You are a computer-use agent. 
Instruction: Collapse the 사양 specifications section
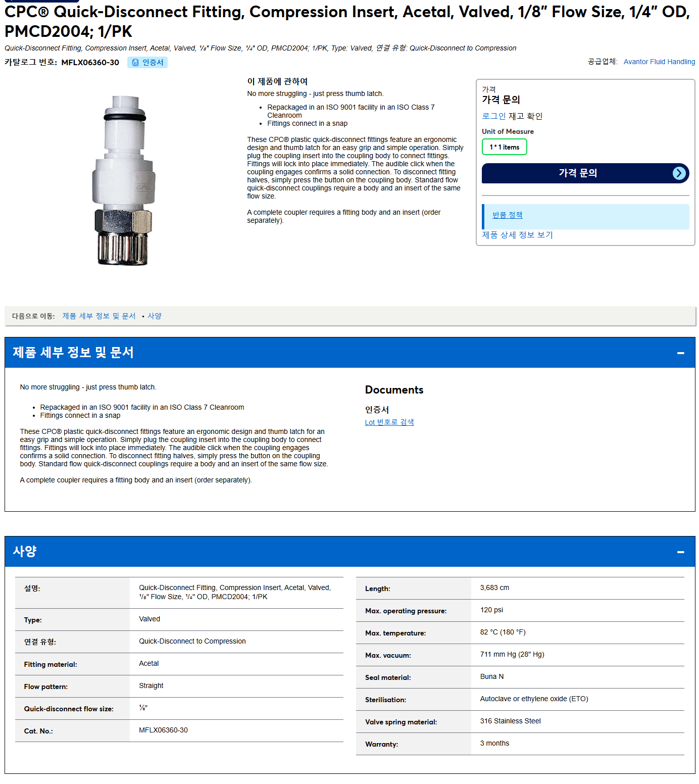[x=680, y=552]
